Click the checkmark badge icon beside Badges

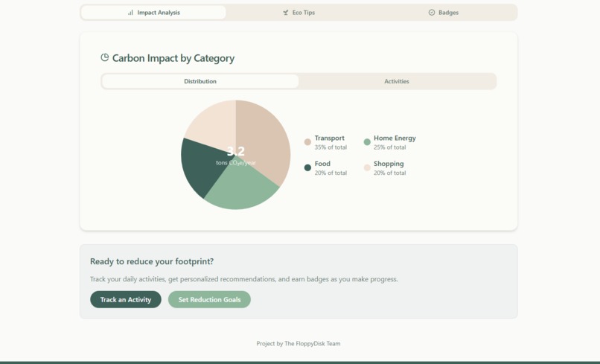432,13
